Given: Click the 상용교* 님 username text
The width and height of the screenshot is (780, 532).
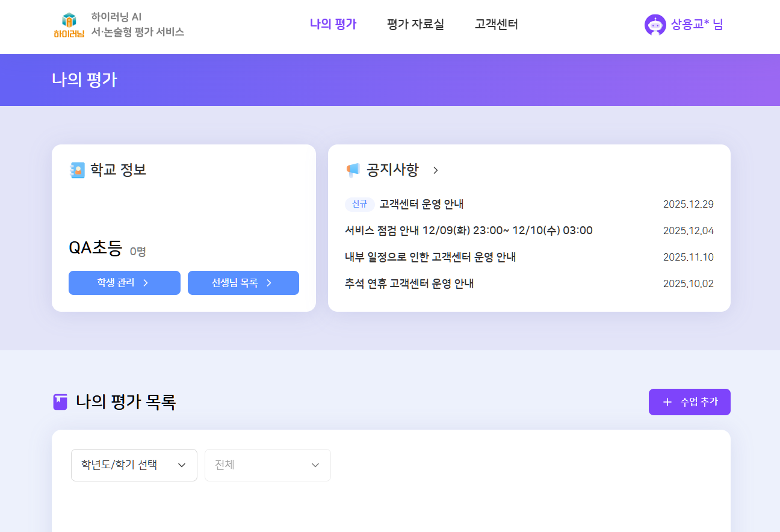Looking at the screenshot, I should point(696,25).
